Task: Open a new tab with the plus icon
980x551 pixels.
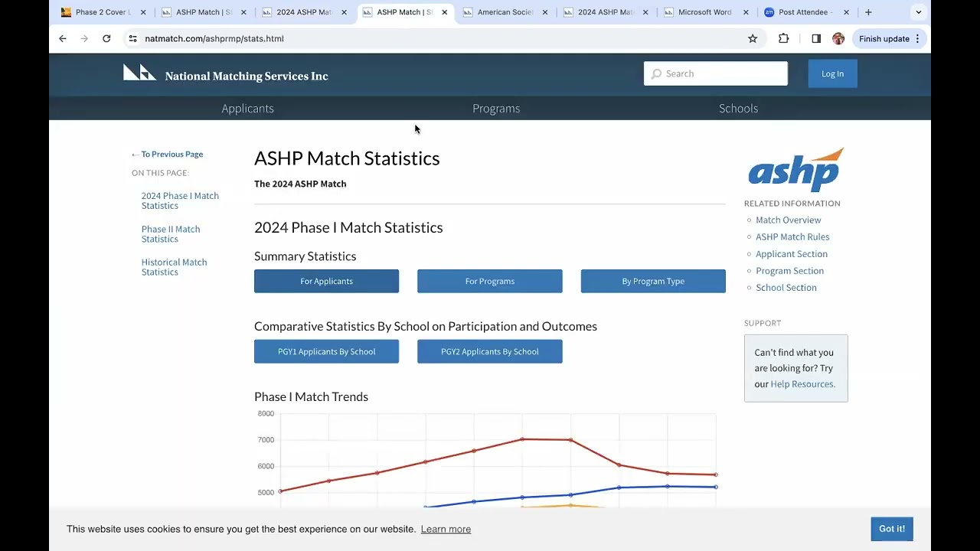Action: coord(868,12)
